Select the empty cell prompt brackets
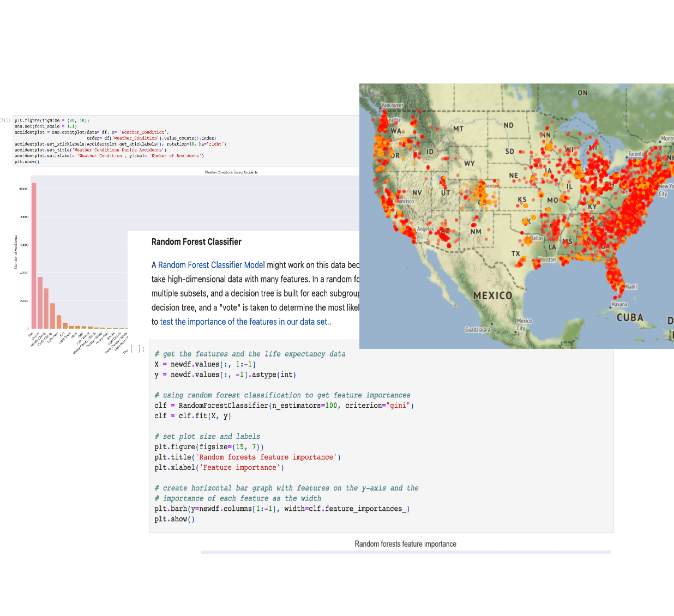Viewport: 674px width, 616px height. pos(137,349)
